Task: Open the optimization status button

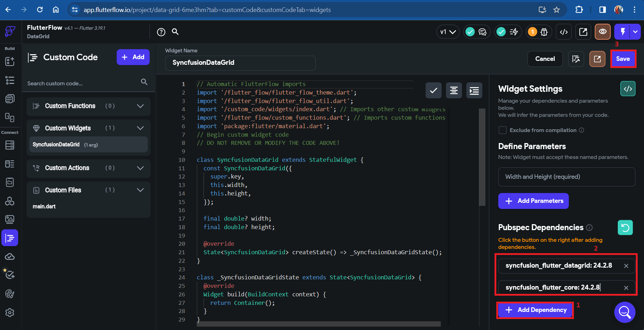Action: click(508, 32)
